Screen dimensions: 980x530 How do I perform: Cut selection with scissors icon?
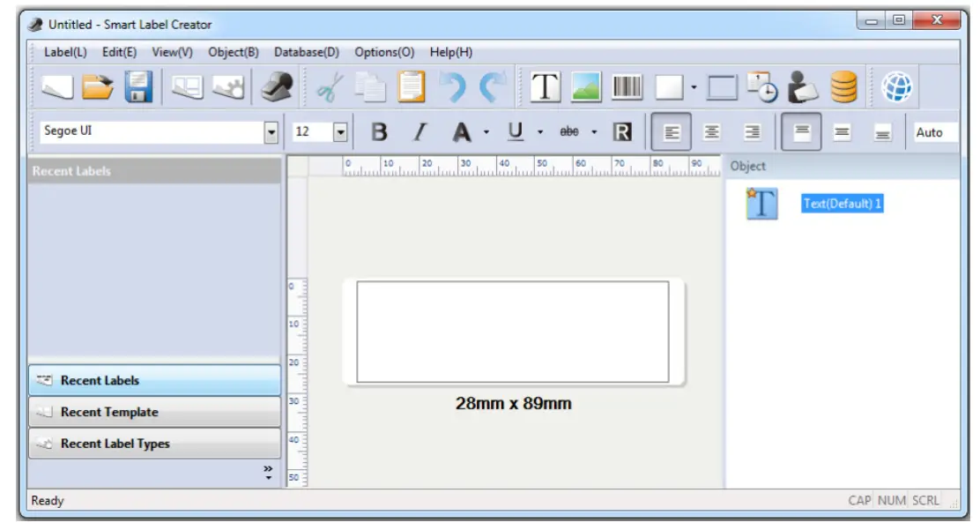click(x=330, y=87)
